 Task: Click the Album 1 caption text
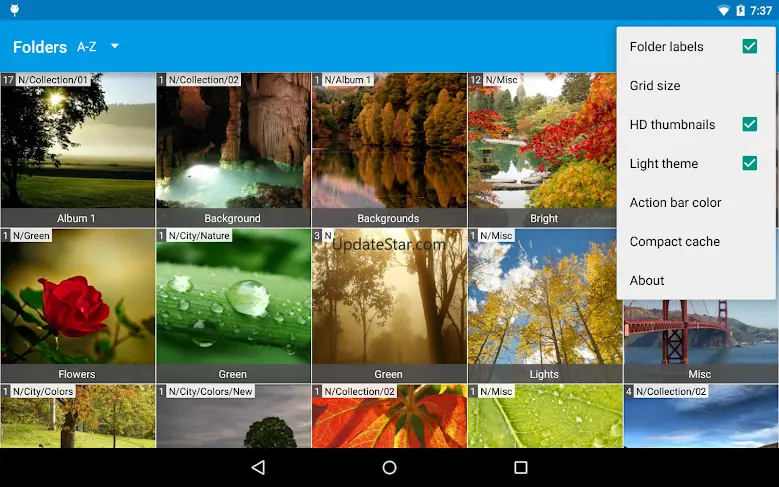coord(76,218)
